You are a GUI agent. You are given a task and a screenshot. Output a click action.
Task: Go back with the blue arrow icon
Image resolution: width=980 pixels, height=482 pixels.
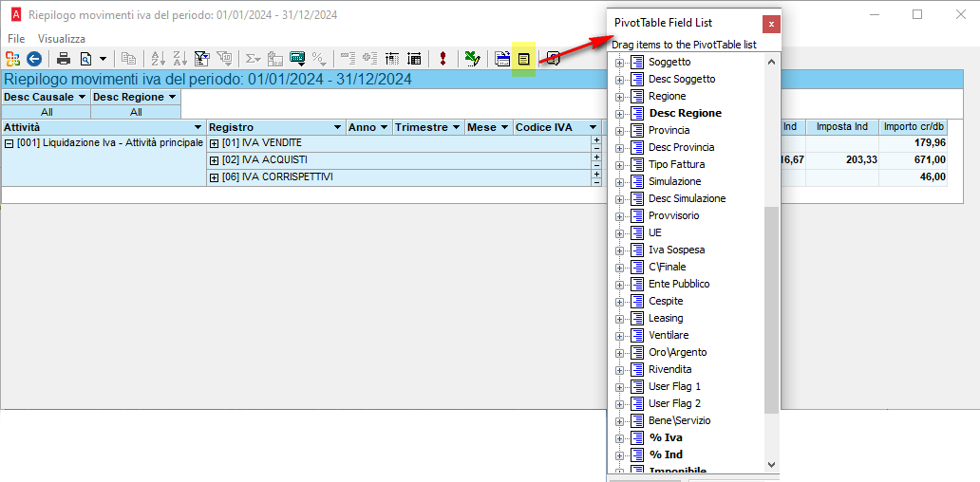[34, 59]
